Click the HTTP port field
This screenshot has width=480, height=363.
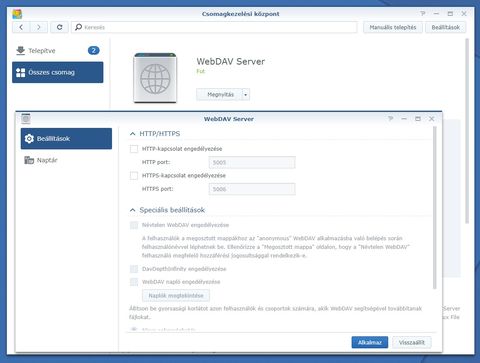click(x=252, y=162)
